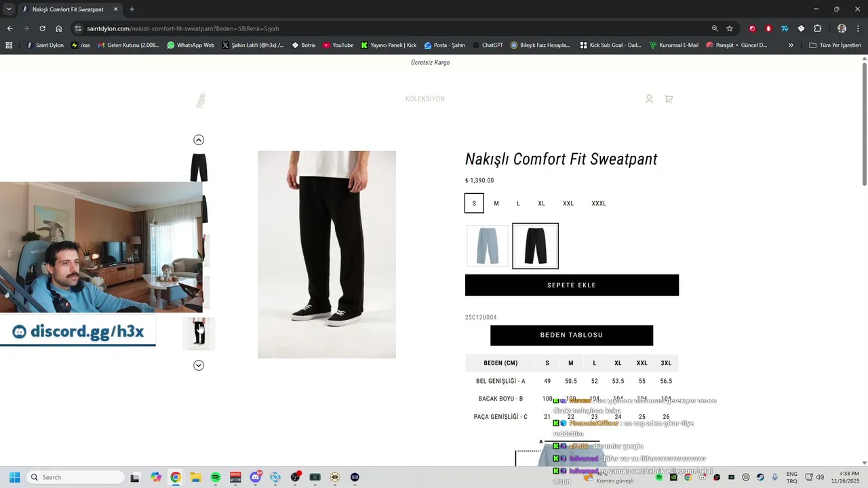This screenshot has height=488, width=868.
Task: Open the Botrix bookmark
Action: (x=303, y=45)
